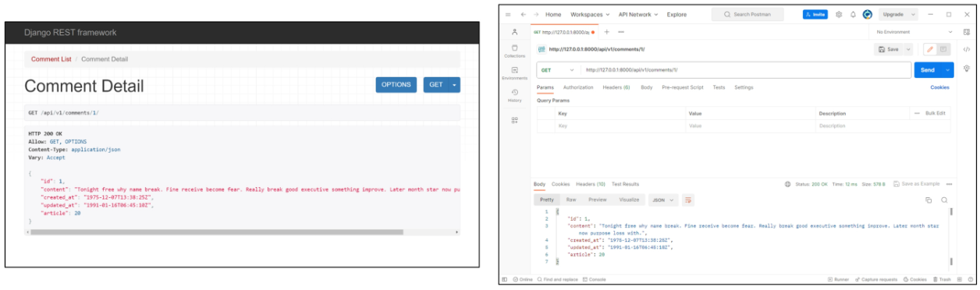980x290 pixels.
Task: Open Console in status bar
Action: point(595,279)
